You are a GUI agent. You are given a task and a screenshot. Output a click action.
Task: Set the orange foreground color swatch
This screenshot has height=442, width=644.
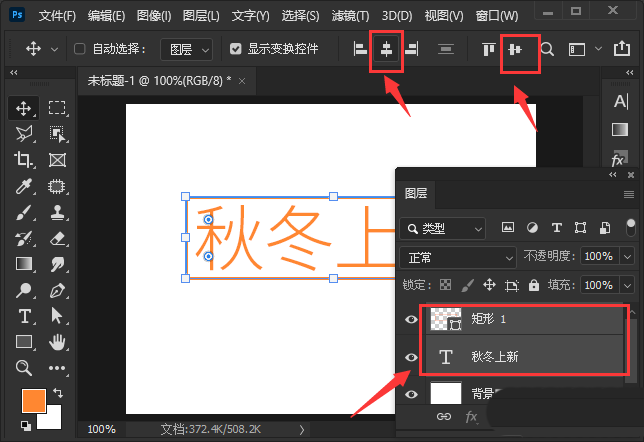pos(33,401)
